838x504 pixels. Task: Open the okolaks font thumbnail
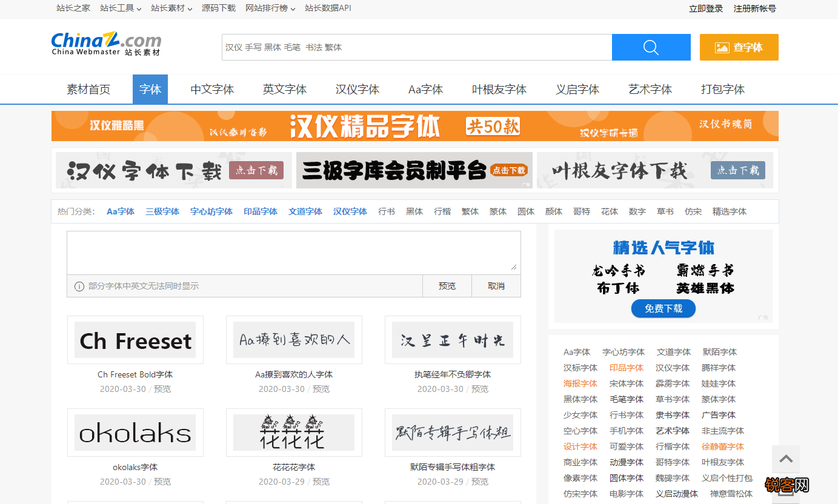135,433
